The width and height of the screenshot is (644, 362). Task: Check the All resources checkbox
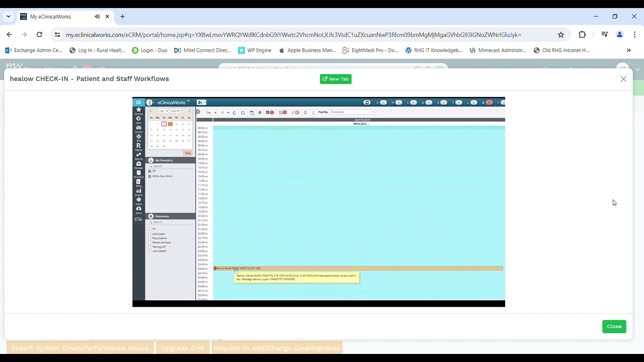(x=149, y=229)
